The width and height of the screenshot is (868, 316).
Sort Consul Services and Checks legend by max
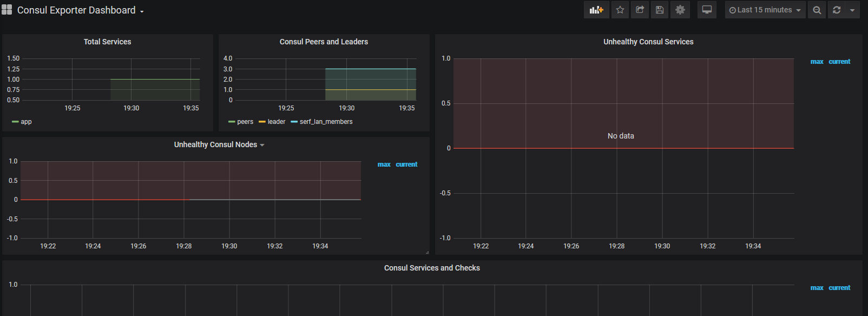coord(817,288)
